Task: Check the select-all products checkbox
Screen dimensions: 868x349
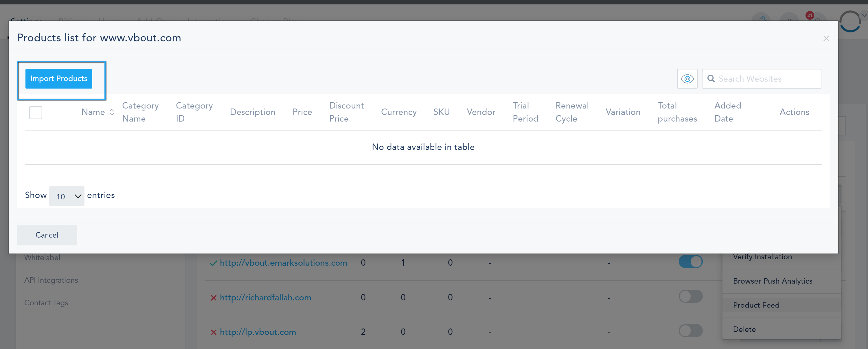Action: pyautogui.click(x=36, y=113)
